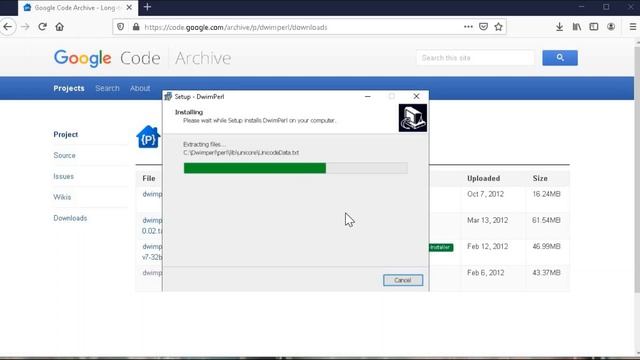Click the DwimPerl project house icon

point(148,137)
